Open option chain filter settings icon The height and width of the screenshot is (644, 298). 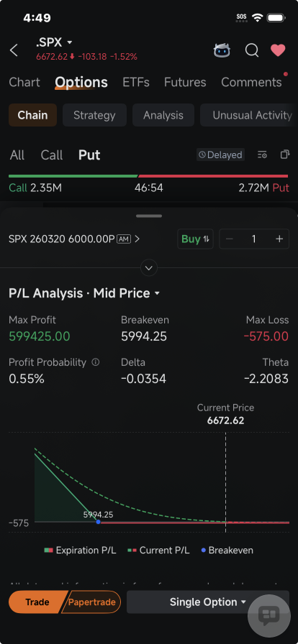262,155
